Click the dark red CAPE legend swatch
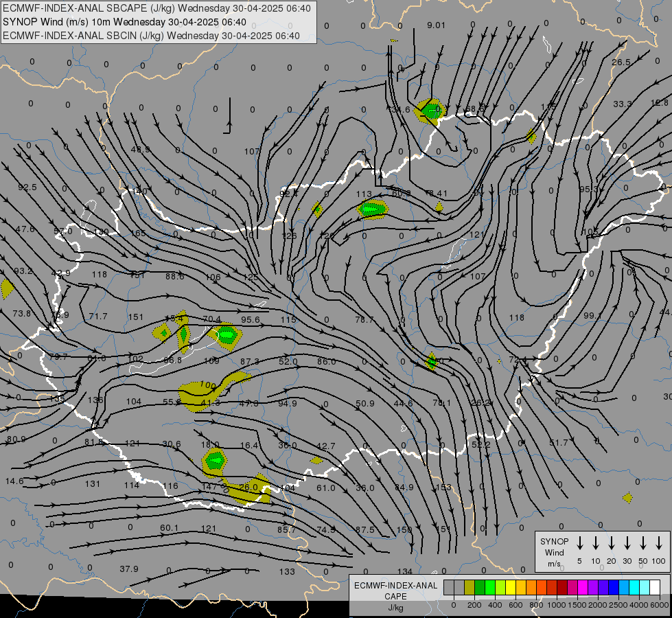 click(562, 588)
